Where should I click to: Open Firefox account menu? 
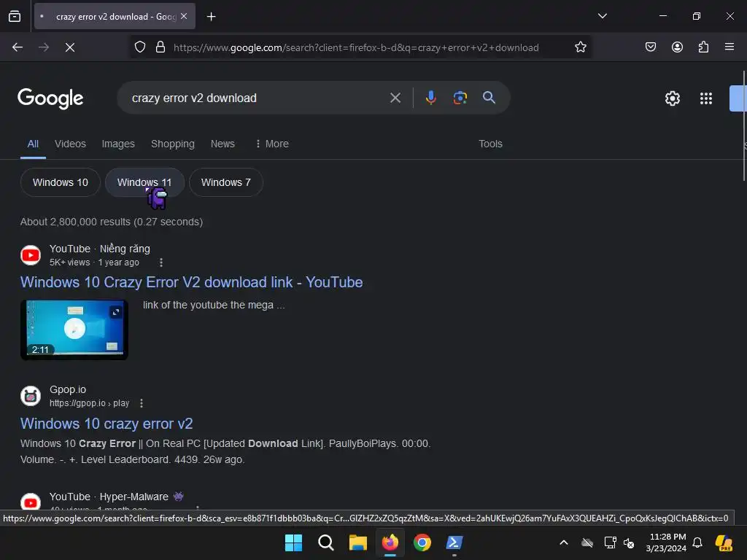click(677, 47)
